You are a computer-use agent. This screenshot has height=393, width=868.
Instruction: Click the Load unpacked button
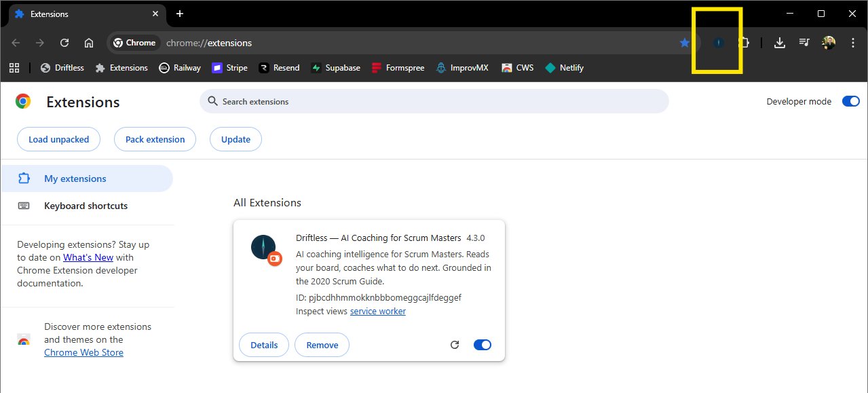pos(58,139)
